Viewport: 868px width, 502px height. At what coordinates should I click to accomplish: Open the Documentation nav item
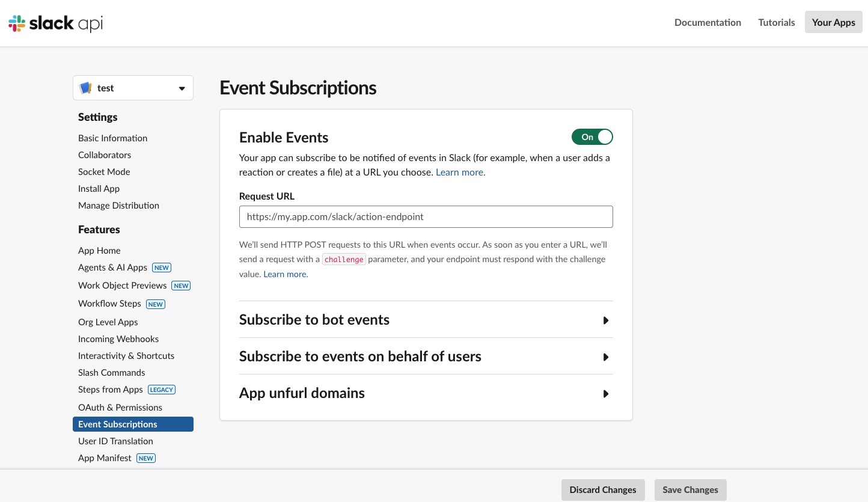(x=708, y=22)
